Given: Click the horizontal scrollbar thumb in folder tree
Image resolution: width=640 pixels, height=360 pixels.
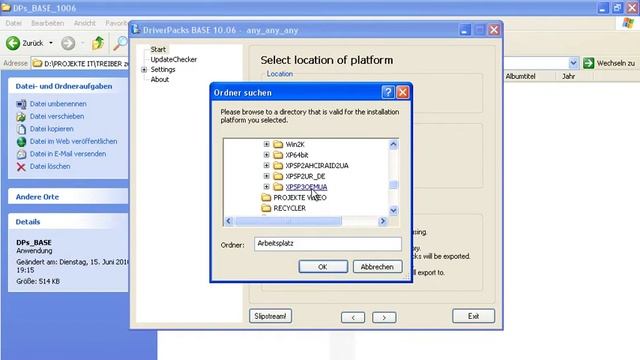Looking at the screenshot, I should (x=288, y=221).
